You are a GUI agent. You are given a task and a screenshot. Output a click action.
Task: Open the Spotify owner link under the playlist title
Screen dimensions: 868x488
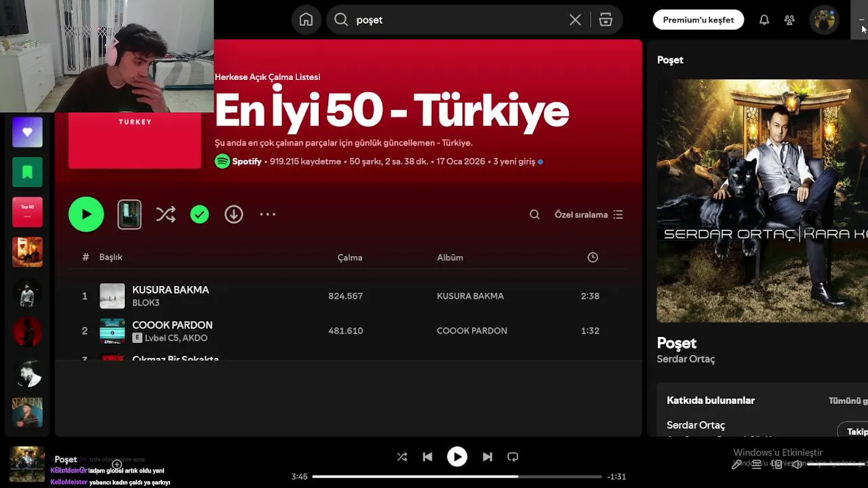pos(246,161)
